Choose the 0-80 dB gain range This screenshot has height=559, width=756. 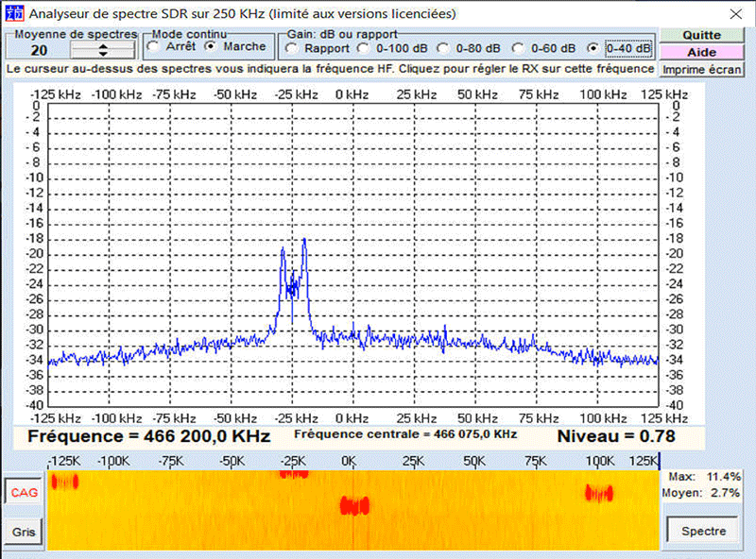point(469,49)
